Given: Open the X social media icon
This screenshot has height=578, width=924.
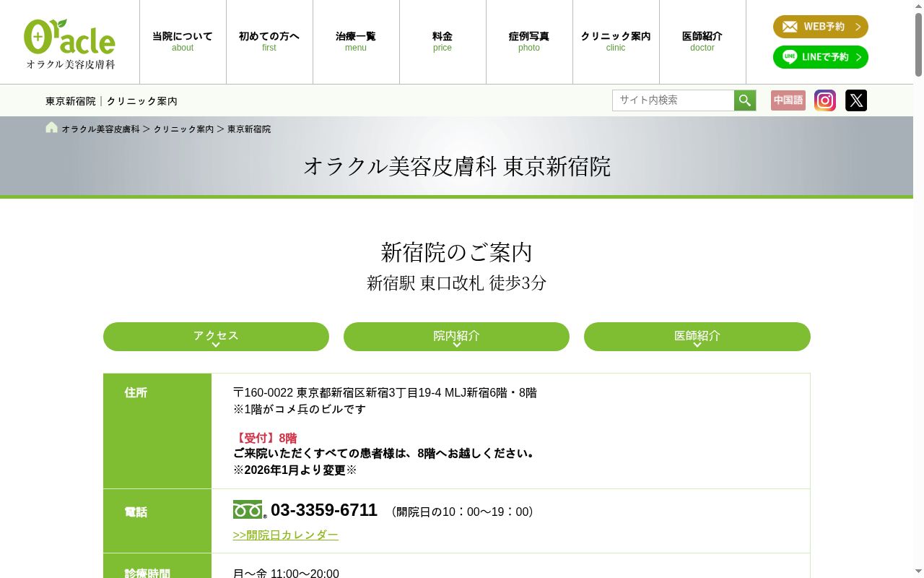Looking at the screenshot, I should click(856, 100).
